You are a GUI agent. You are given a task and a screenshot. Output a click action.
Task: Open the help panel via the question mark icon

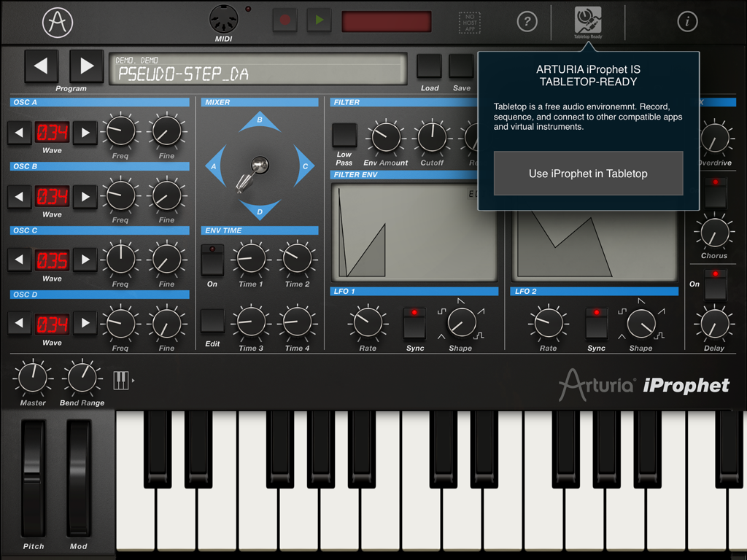527,21
